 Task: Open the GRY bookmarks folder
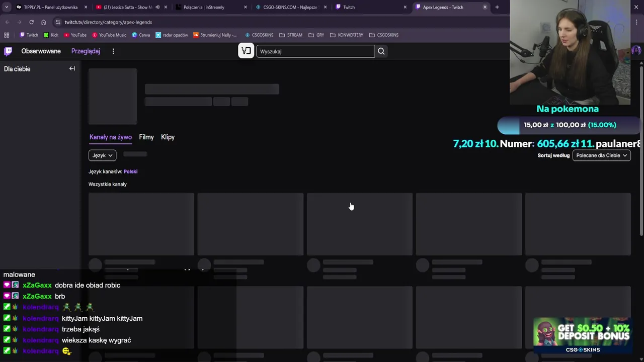pos(316,35)
